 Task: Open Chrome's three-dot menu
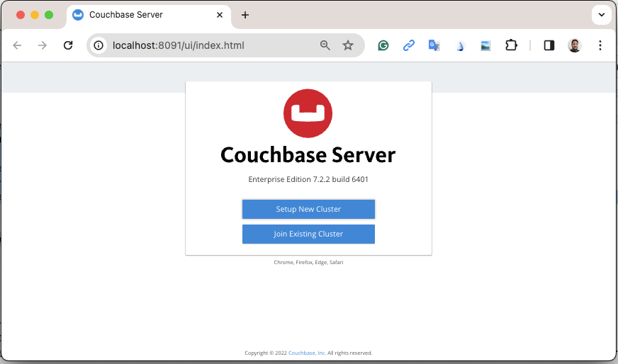tap(600, 45)
